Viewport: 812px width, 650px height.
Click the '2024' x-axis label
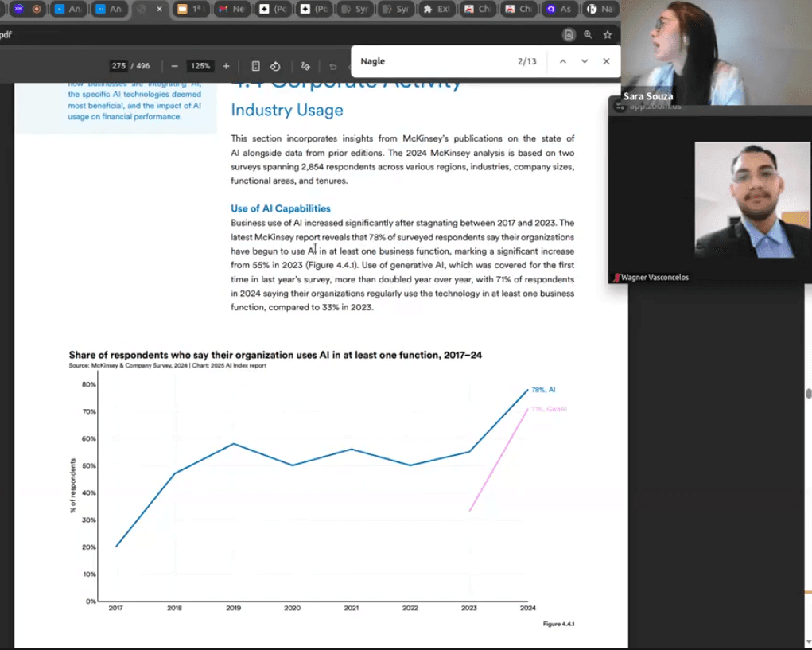(528, 608)
